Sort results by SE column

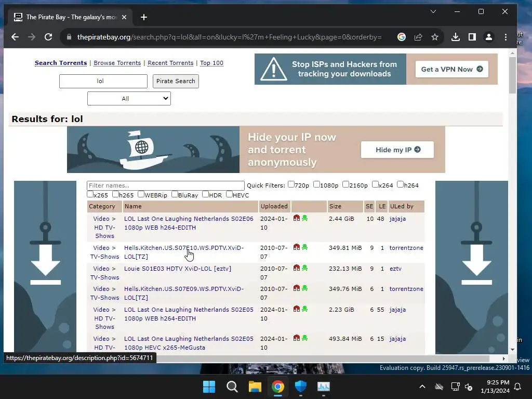coord(369,206)
